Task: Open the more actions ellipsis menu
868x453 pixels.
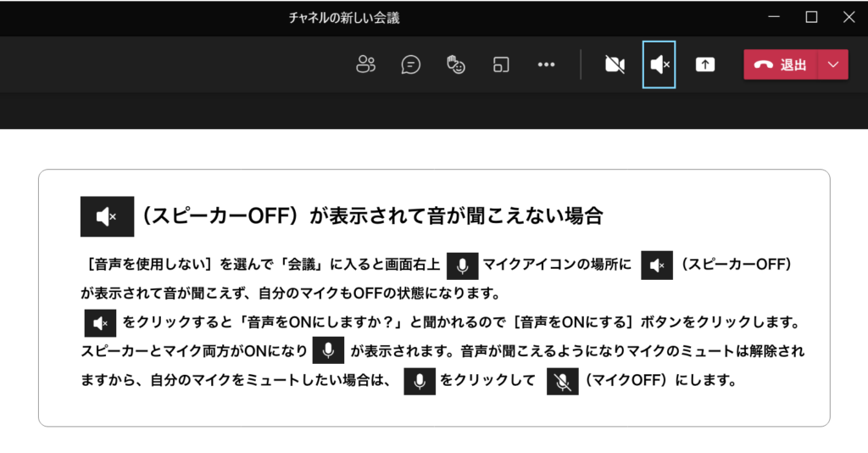Action: (x=547, y=64)
